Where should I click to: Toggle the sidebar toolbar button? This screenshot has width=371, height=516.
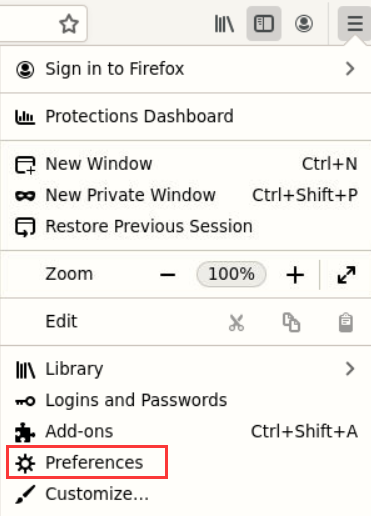point(264,24)
